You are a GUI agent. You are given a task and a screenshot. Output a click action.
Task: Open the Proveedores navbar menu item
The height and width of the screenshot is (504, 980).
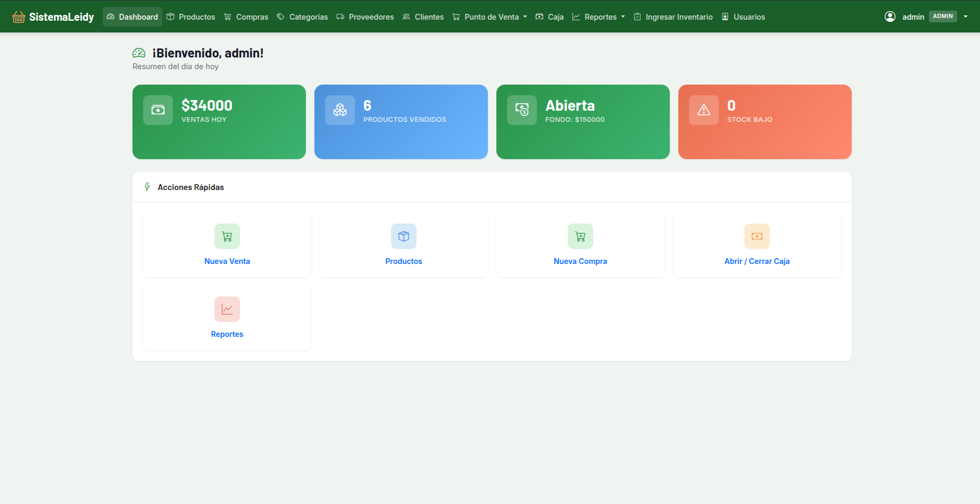366,17
